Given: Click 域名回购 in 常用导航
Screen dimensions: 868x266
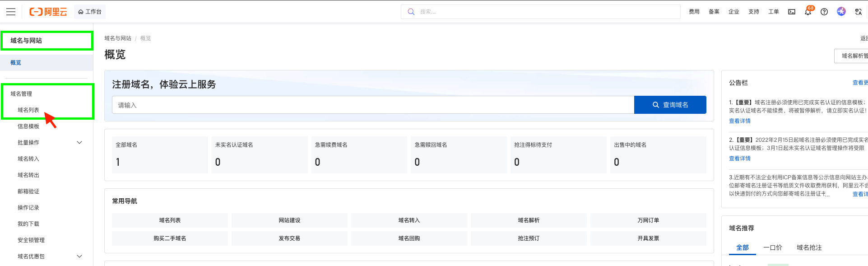Looking at the screenshot, I should click(x=409, y=238).
